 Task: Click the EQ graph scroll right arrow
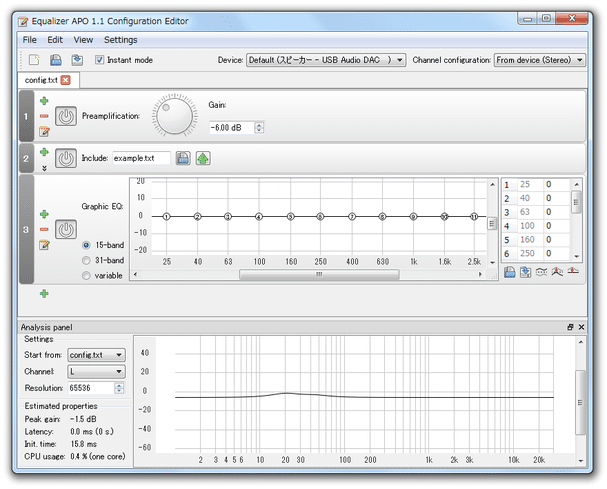pyautogui.click(x=480, y=274)
